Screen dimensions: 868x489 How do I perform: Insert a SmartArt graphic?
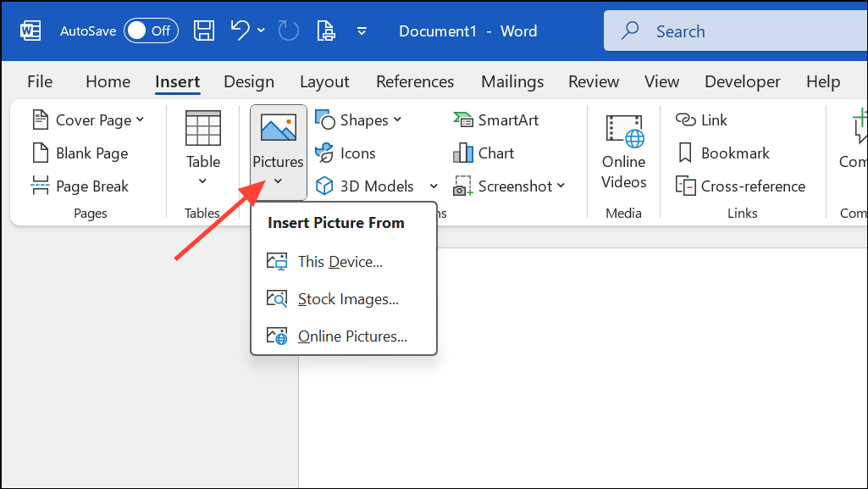tap(495, 120)
